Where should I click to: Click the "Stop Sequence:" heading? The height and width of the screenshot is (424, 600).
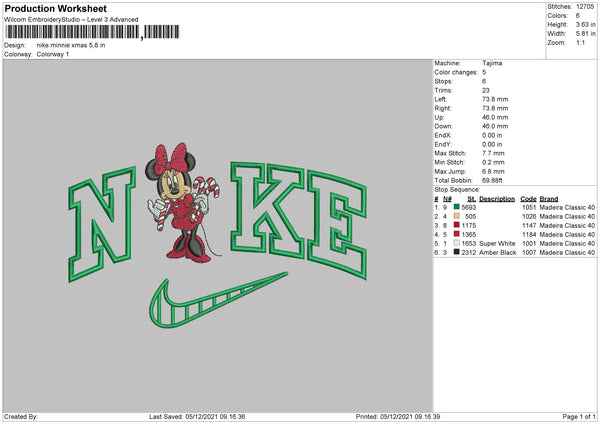click(x=457, y=189)
